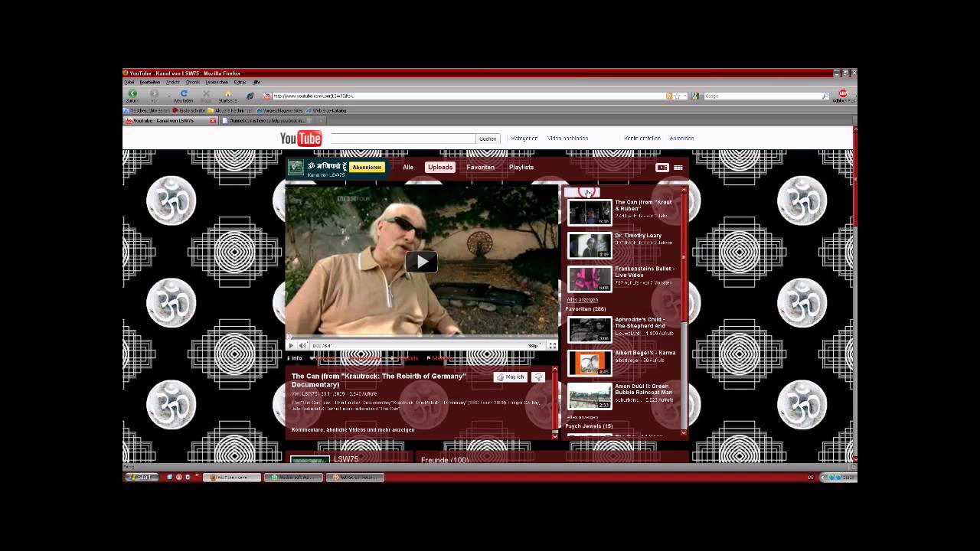Play the video with center play button
Image resolution: width=980 pixels, height=551 pixels.
[x=421, y=262]
